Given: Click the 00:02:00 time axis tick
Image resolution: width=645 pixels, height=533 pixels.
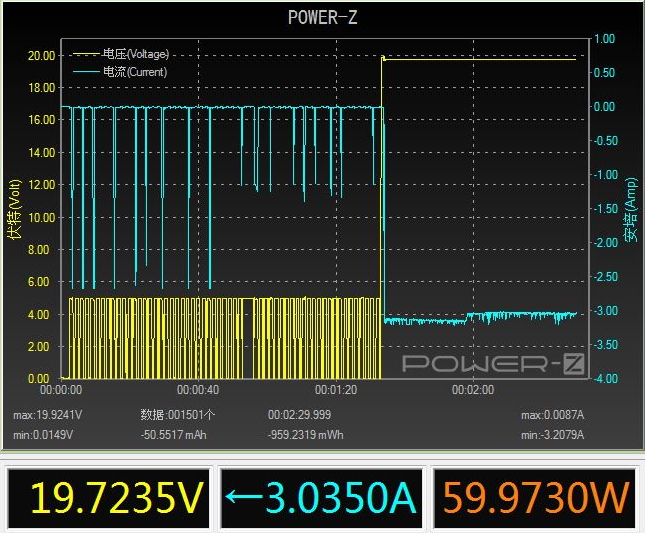Looking at the screenshot, I should click(473, 390).
